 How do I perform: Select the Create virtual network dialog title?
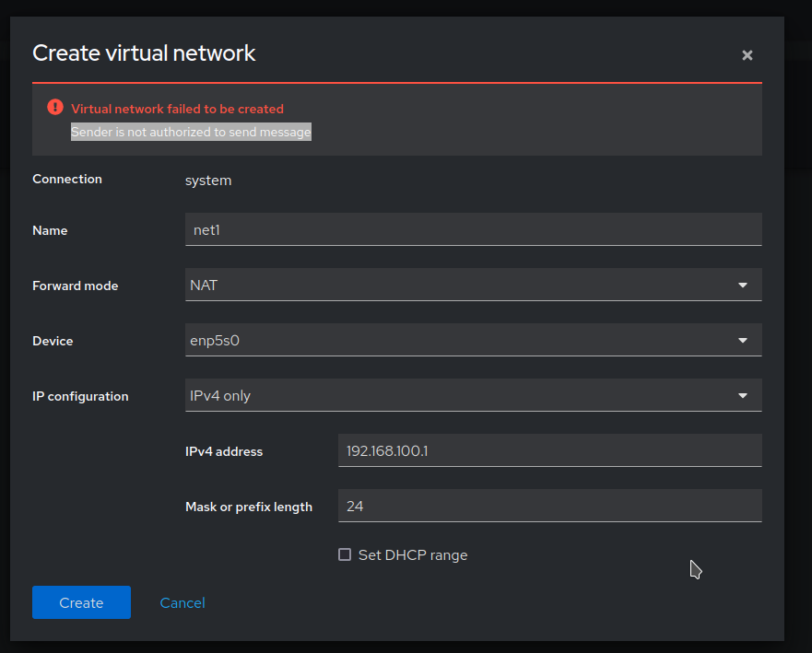(x=144, y=52)
